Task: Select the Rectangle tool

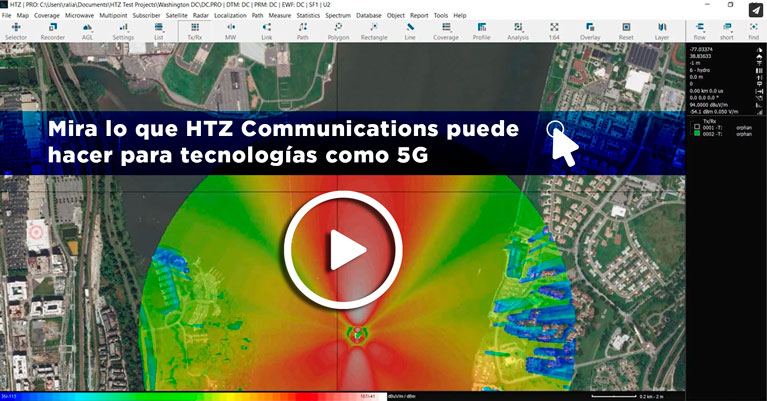Action: click(x=373, y=31)
